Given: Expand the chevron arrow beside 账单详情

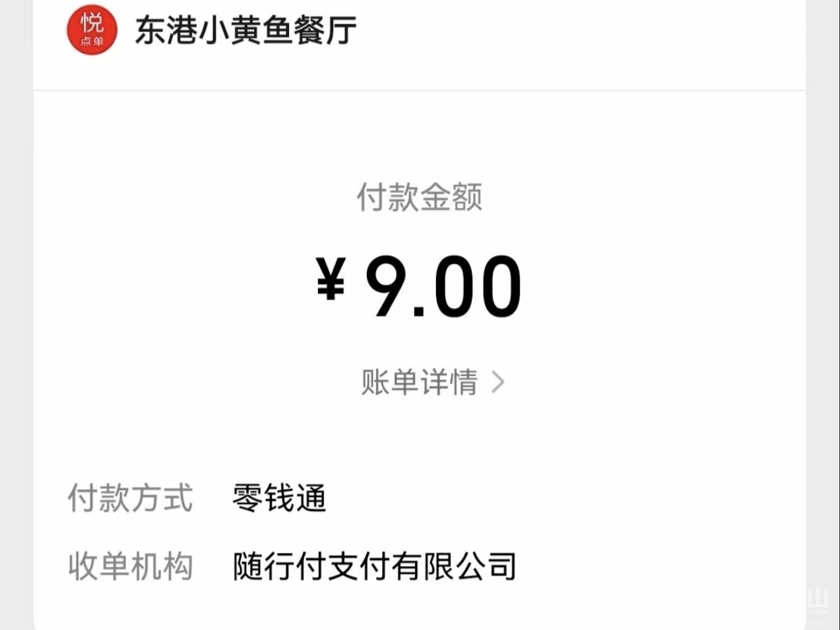Looking at the screenshot, I should tap(498, 382).
